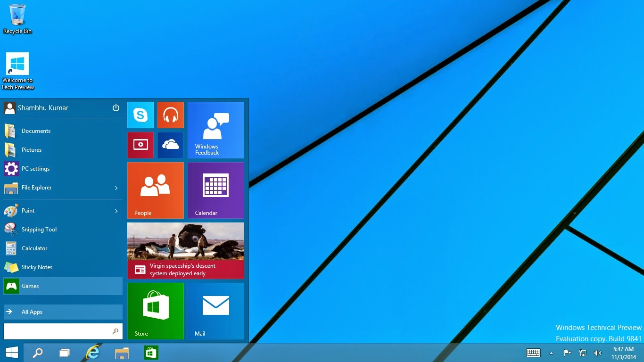Open Task View on the taskbar

pyautogui.click(x=65, y=353)
